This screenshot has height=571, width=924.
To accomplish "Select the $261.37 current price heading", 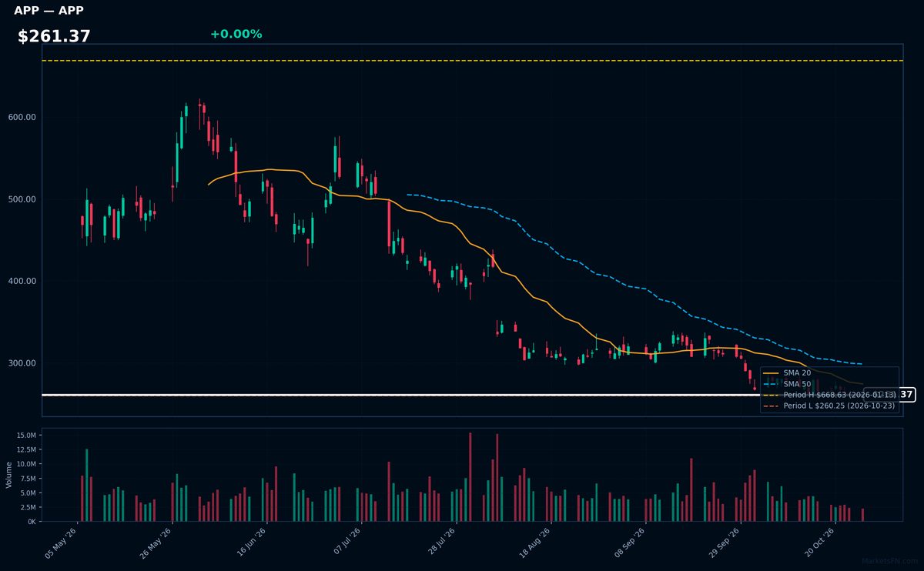I will 54,36.
